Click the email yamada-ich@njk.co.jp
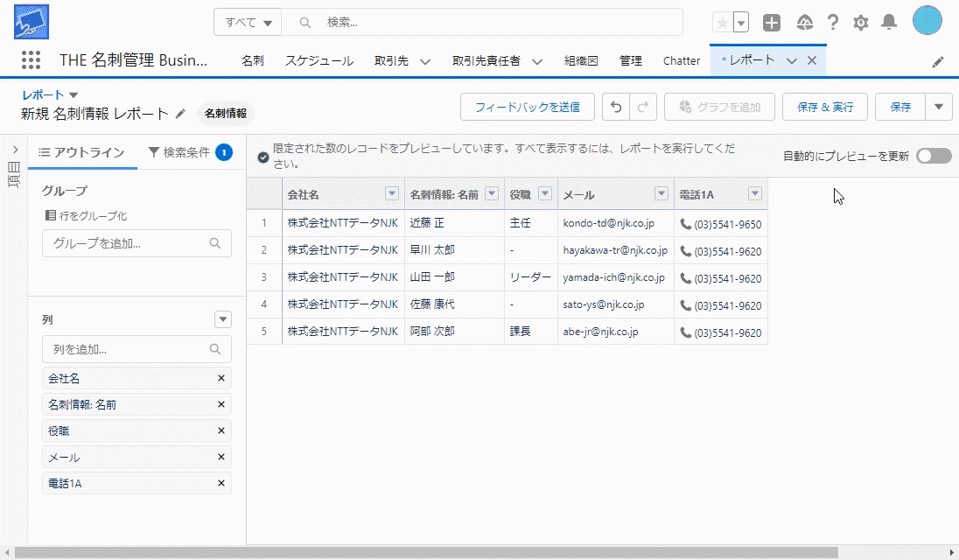 [x=613, y=277]
